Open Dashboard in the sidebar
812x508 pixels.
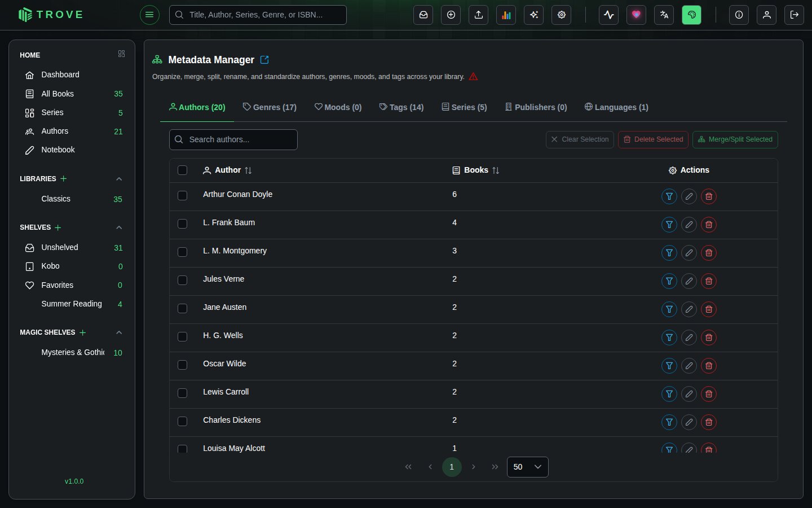72,75
